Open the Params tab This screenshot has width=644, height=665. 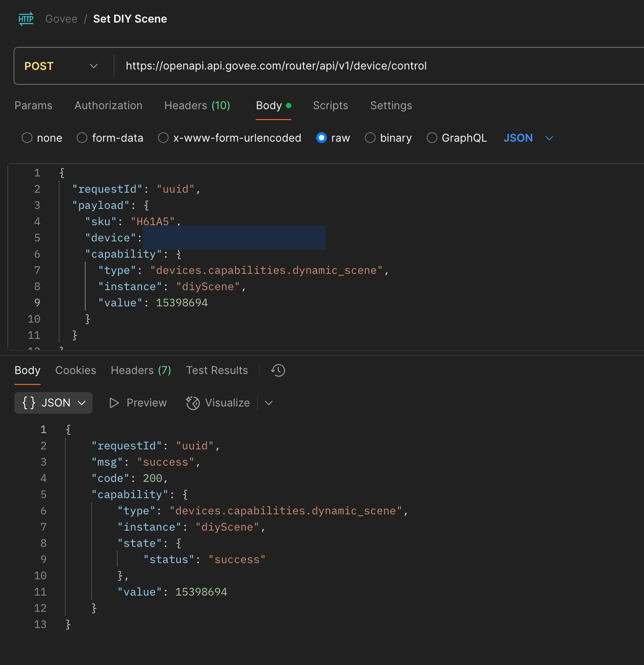(33, 106)
